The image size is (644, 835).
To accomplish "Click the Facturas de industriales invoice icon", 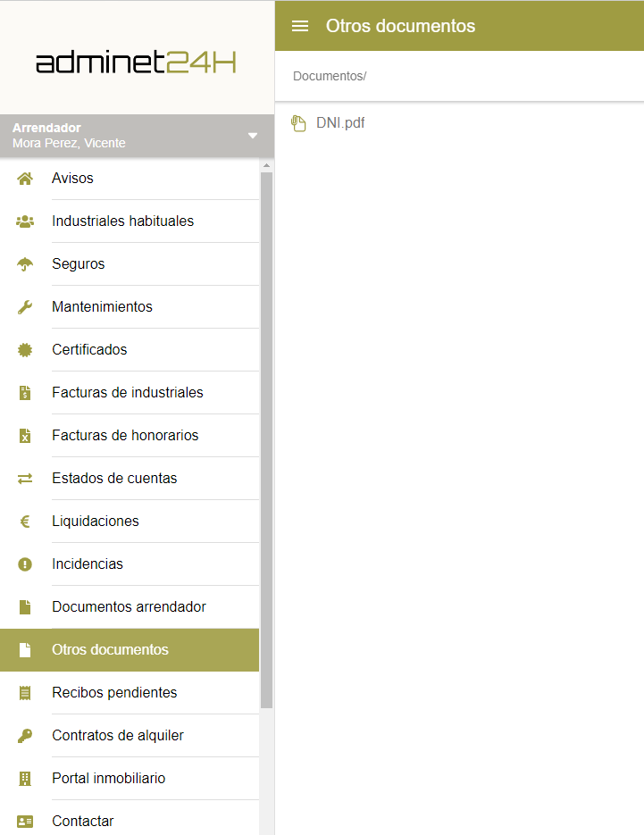I will tap(25, 392).
